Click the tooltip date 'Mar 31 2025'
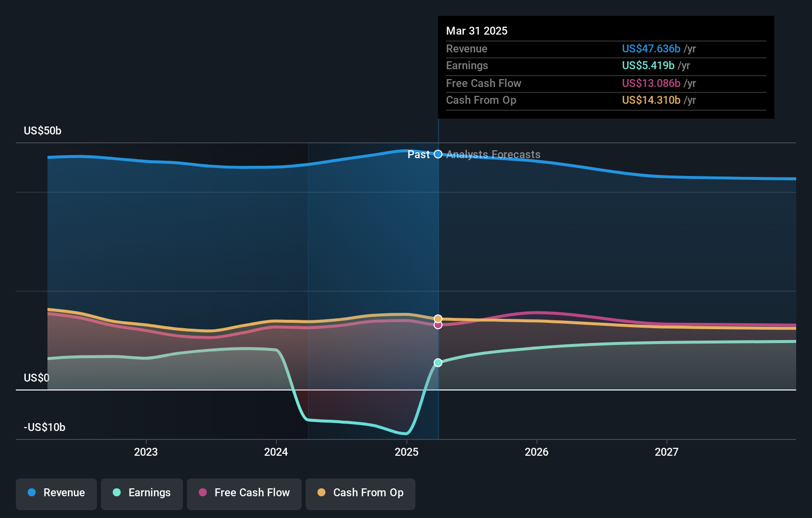 pyautogui.click(x=477, y=31)
